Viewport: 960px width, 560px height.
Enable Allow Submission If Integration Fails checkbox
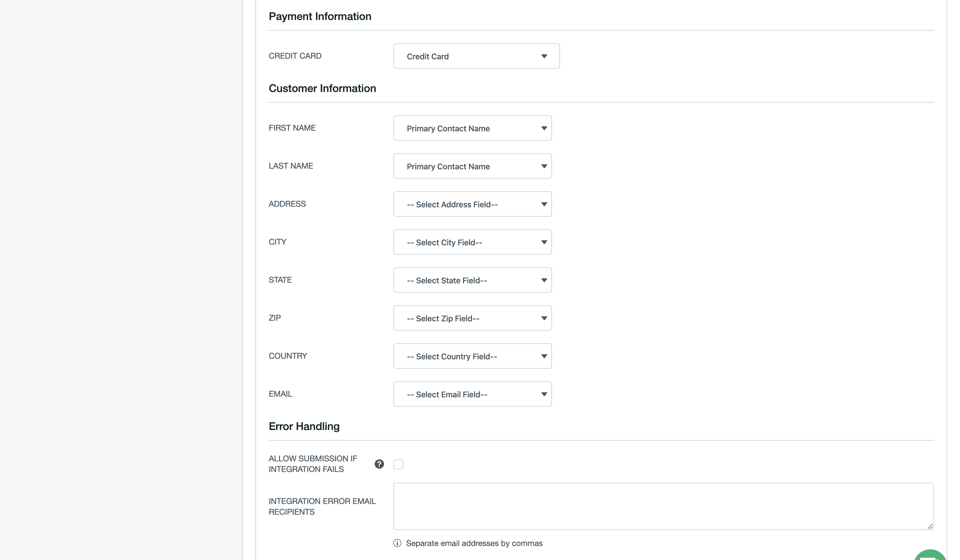coord(398,464)
